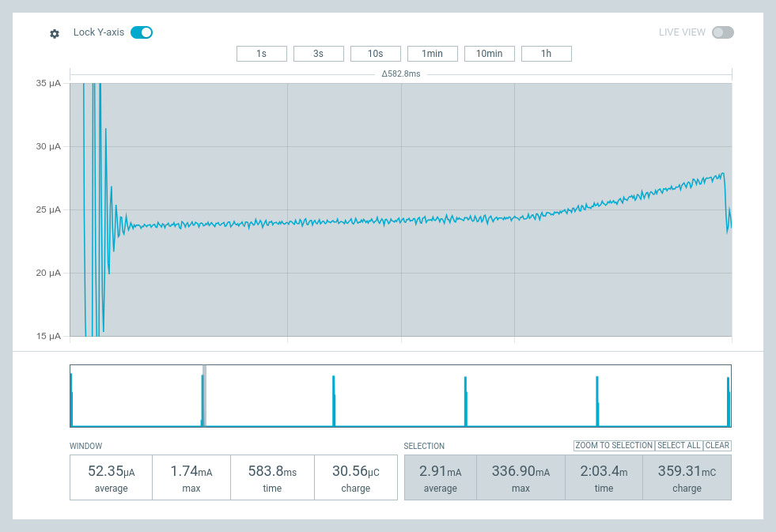
Task: Click the window average 52.35 µA readout
Action: coord(111,477)
